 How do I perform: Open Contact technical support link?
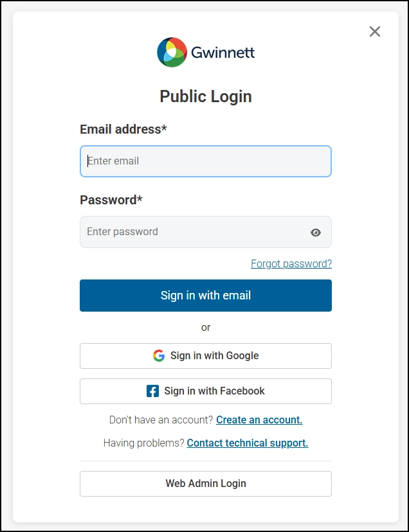tap(248, 443)
